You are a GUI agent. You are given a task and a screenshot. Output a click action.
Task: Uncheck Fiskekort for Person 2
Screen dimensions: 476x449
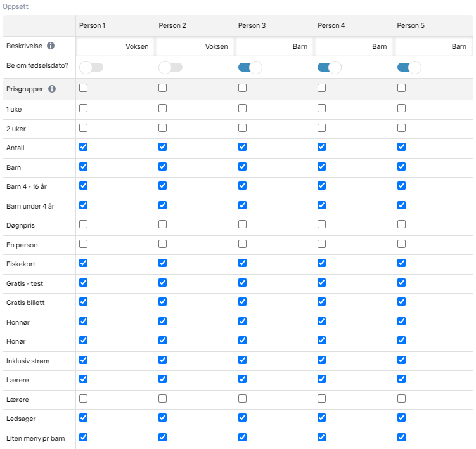click(162, 263)
